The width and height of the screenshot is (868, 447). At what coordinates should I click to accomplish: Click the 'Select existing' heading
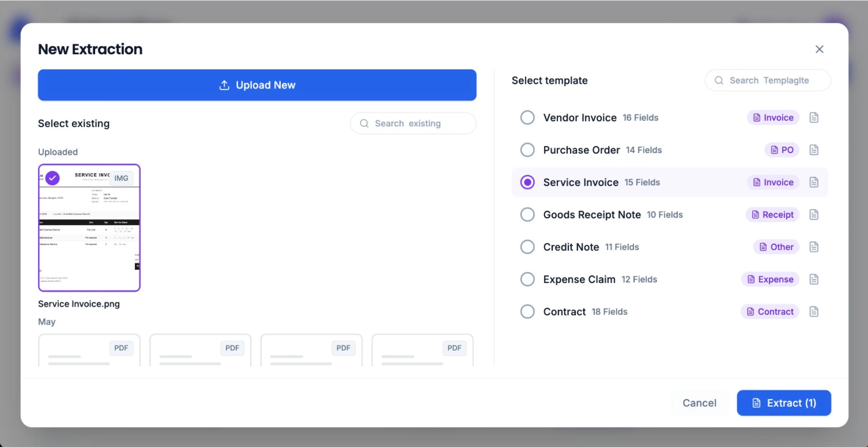74,124
